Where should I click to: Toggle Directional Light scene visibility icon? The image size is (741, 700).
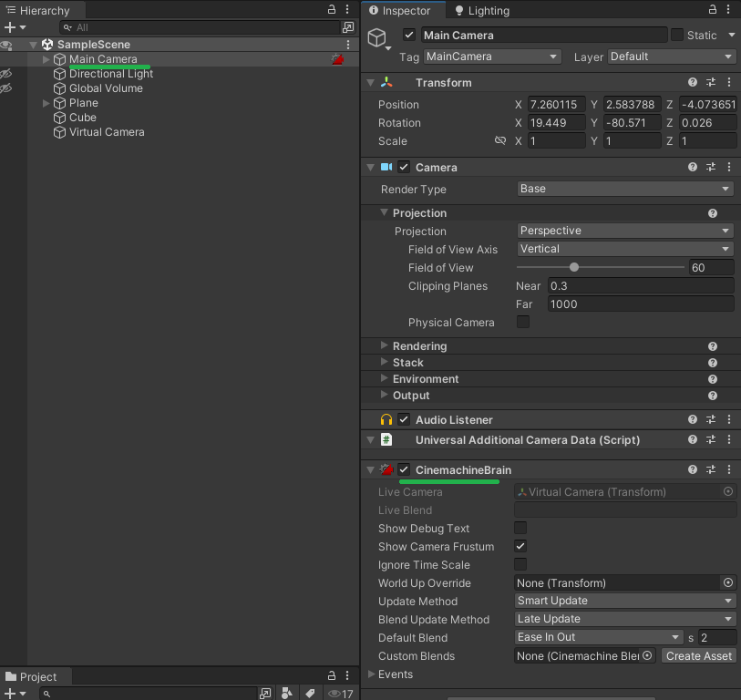click(x=5, y=74)
